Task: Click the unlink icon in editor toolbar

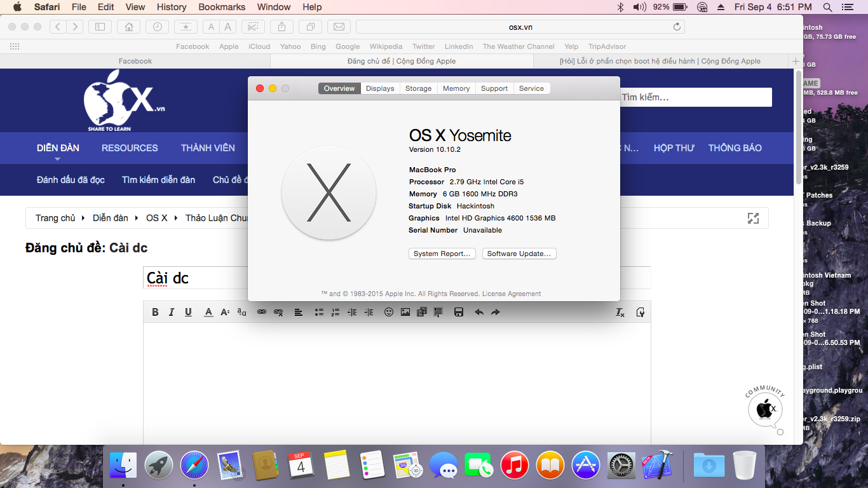Action: [278, 312]
